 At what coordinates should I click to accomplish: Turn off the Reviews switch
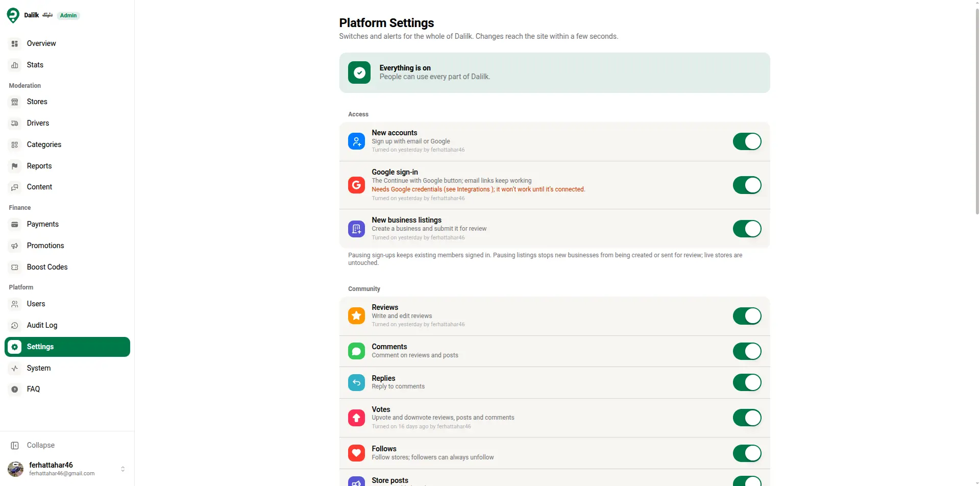(747, 316)
